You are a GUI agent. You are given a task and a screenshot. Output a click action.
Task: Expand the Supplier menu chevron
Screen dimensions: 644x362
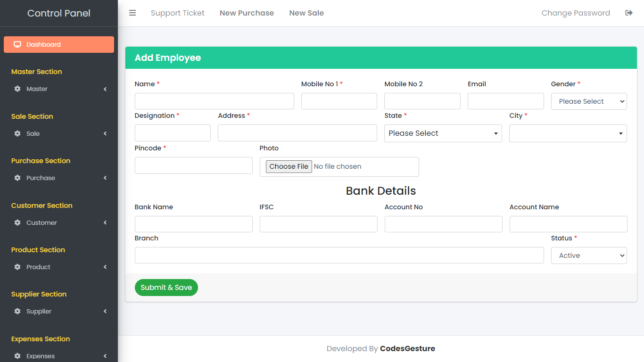coord(105,312)
